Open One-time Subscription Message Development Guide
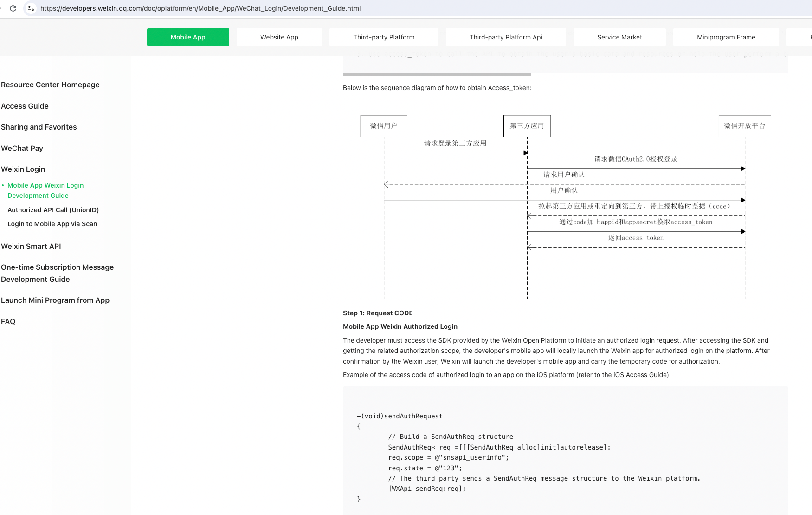The width and height of the screenshot is (812, 515). pos(57,274)
